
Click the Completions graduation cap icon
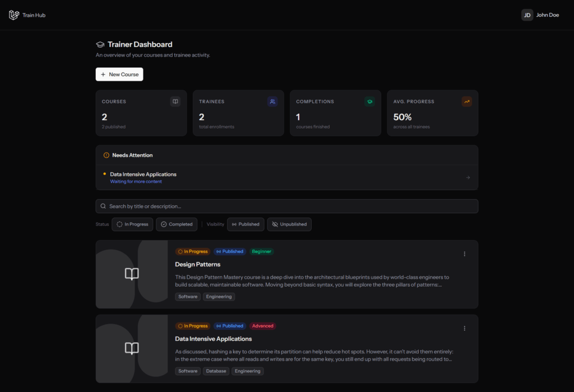[x=370, y=102]
